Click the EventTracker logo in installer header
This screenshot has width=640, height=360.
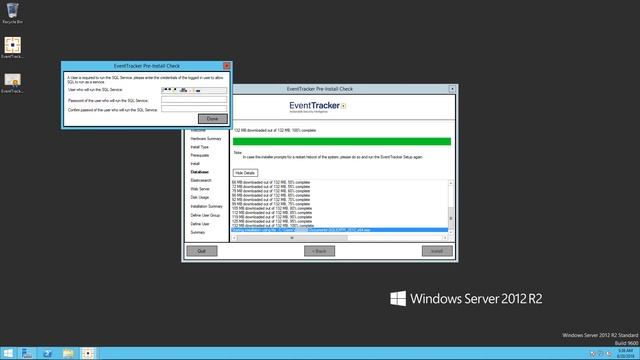click(x=318, y=107)
